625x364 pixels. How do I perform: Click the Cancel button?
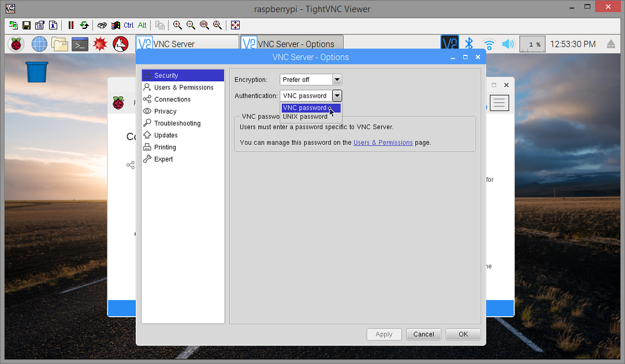[x=423, y=334]
